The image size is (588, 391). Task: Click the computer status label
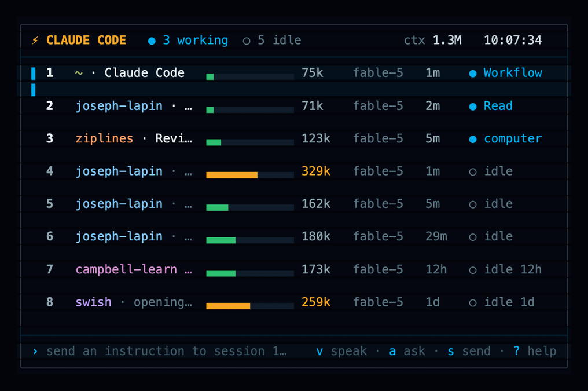pyautogui.click(x=513, y=138)
